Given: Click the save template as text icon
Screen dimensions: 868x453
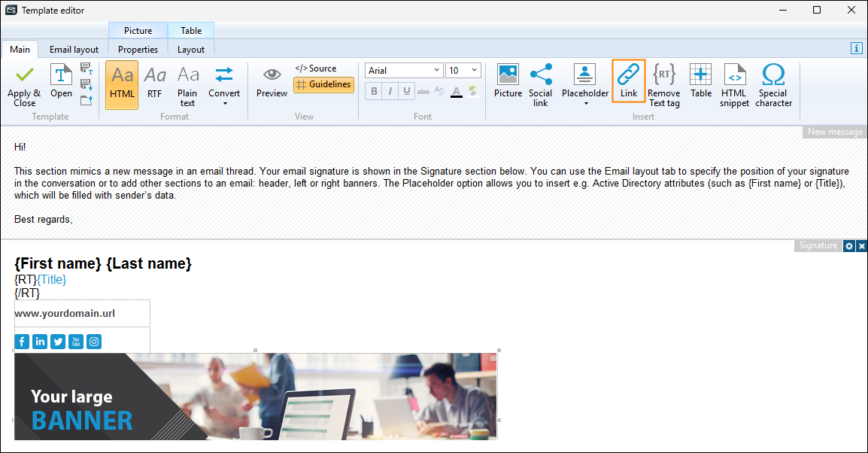Looking at the screenshot, I should coord(86,68).
